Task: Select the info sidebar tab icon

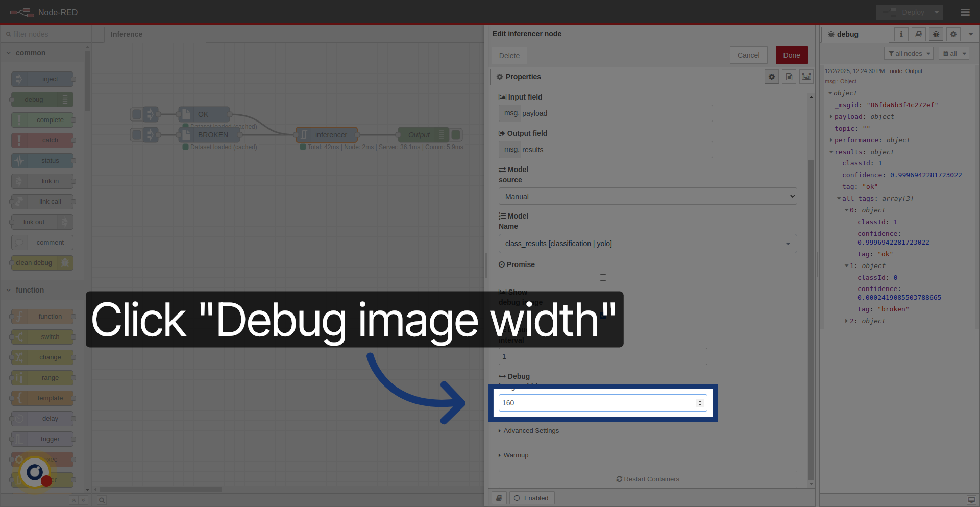Action: pos(901,34)
